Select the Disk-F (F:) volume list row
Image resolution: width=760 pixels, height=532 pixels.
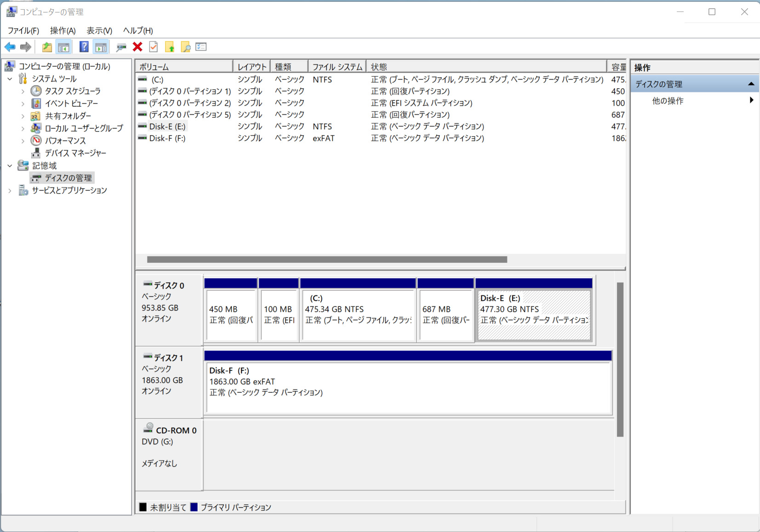(381, 138)
